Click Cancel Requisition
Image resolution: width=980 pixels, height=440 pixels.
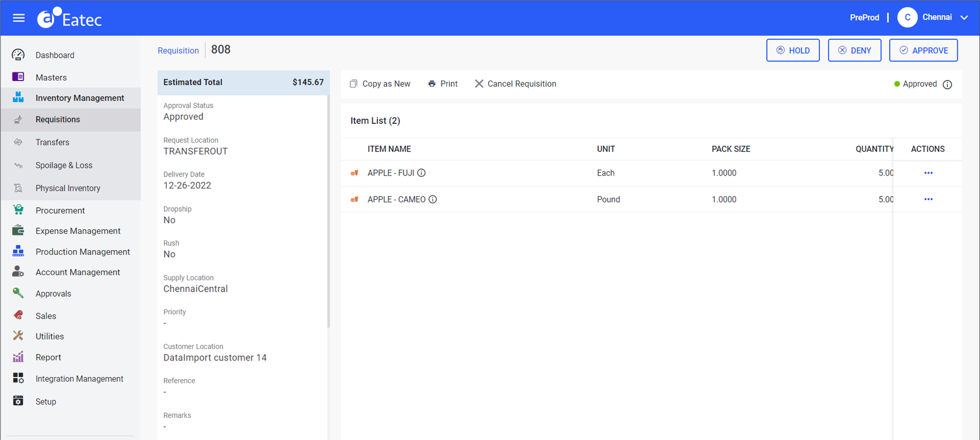click(x=515, y=84)
